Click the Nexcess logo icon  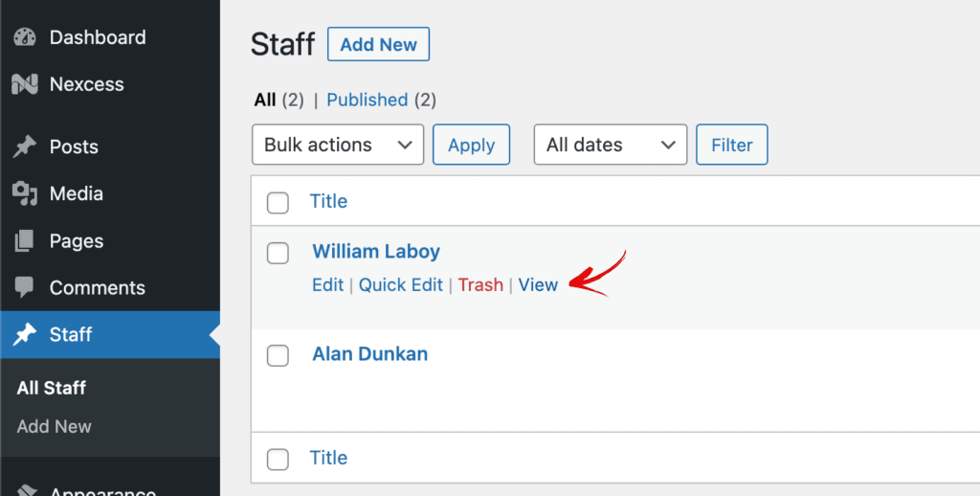click(24, 84)
